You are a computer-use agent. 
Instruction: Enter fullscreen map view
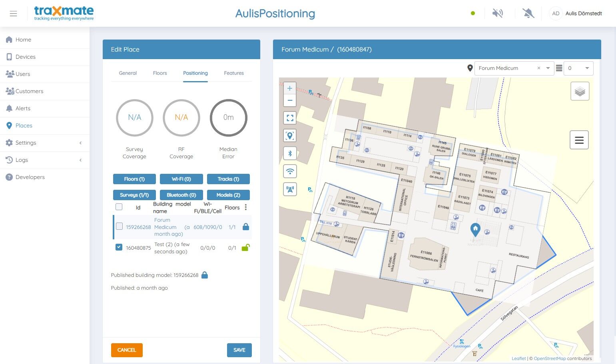[290, 118]
